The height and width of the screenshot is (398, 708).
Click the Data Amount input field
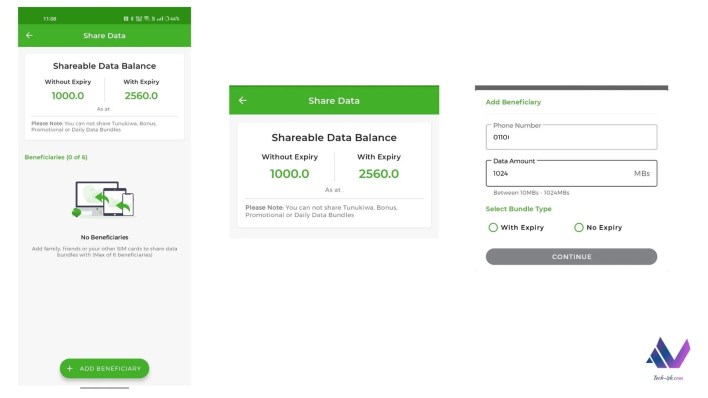571,173
